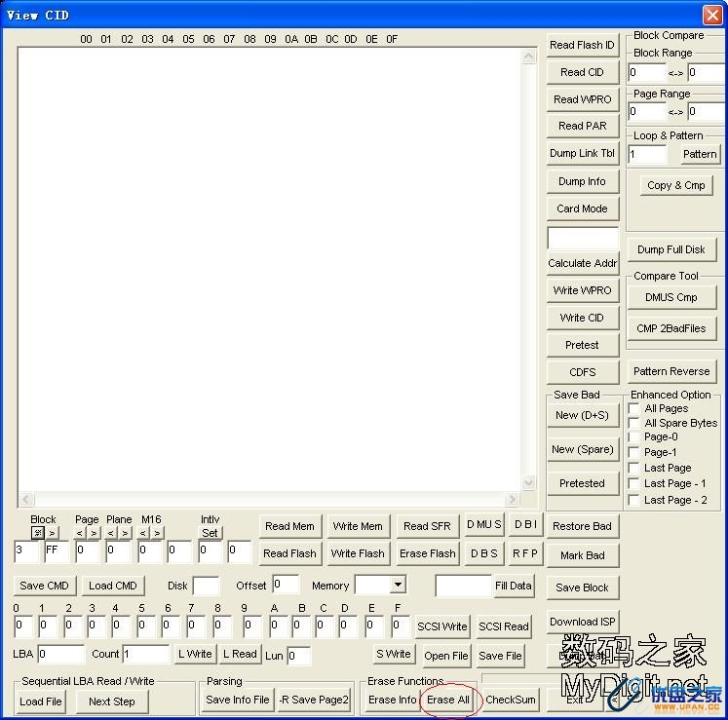Click Read WPRO
728x720 pixels.
(582, 98)
